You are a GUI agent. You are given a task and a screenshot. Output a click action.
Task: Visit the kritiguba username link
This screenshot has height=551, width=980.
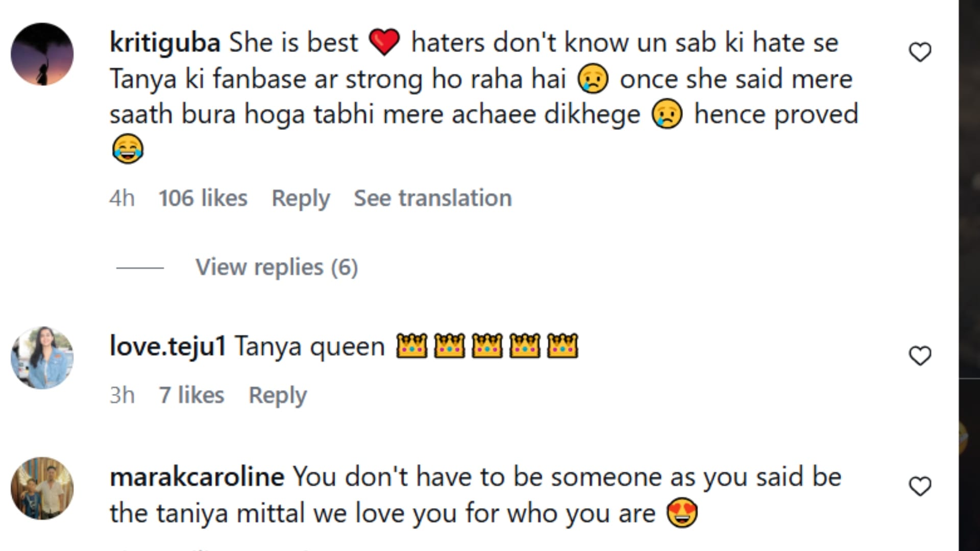point(165,42)
